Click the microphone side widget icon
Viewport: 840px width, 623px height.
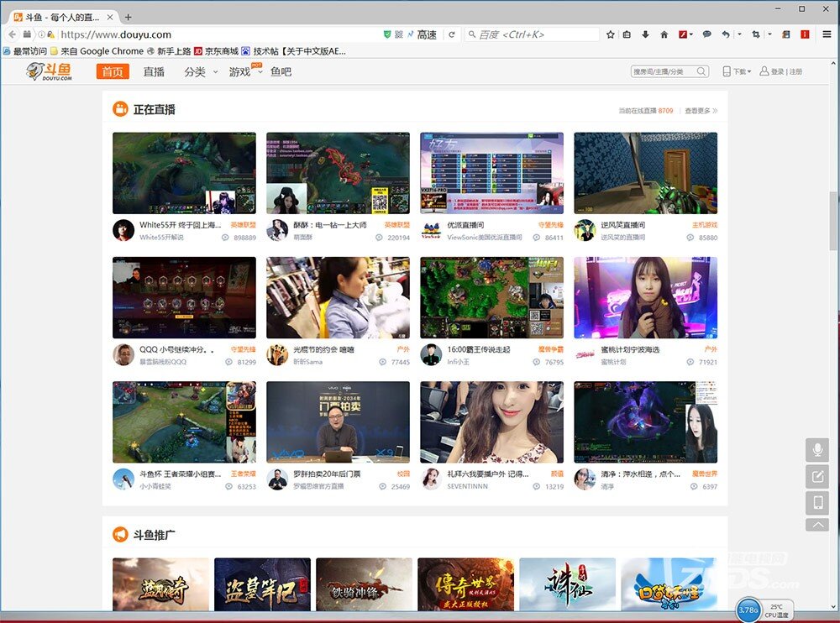(x=817, y=449)
